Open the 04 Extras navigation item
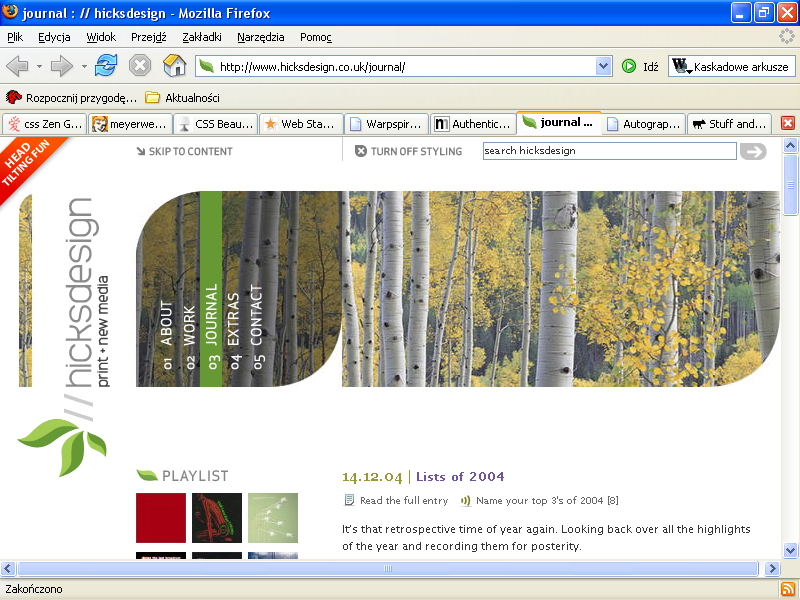The width and height of the screenshot is (800, 600). [234, 331]
